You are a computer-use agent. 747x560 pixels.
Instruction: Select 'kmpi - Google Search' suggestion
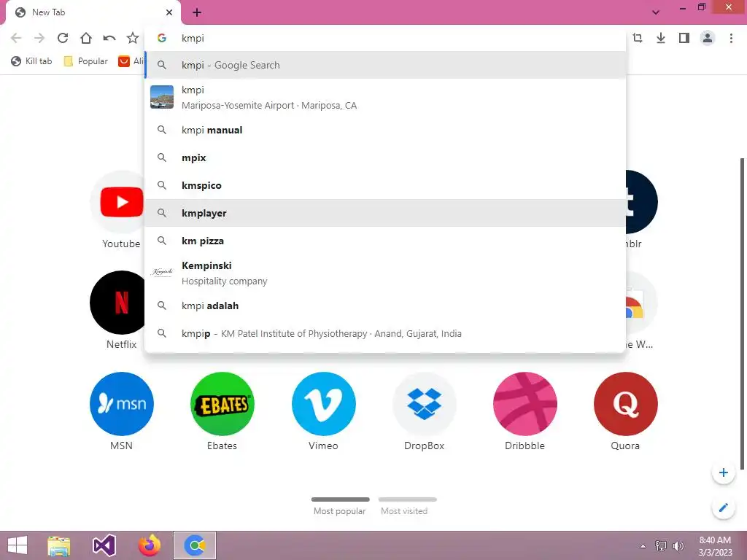385,65
